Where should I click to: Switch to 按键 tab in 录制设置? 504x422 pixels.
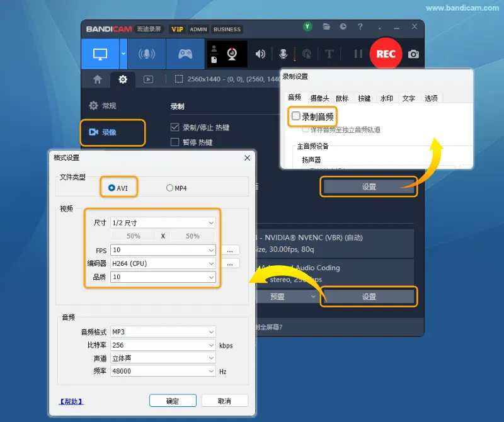364,98
